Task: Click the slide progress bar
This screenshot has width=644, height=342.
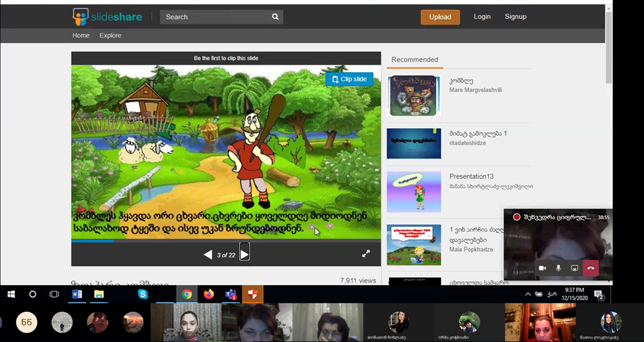Action: (x=226, y=241)
